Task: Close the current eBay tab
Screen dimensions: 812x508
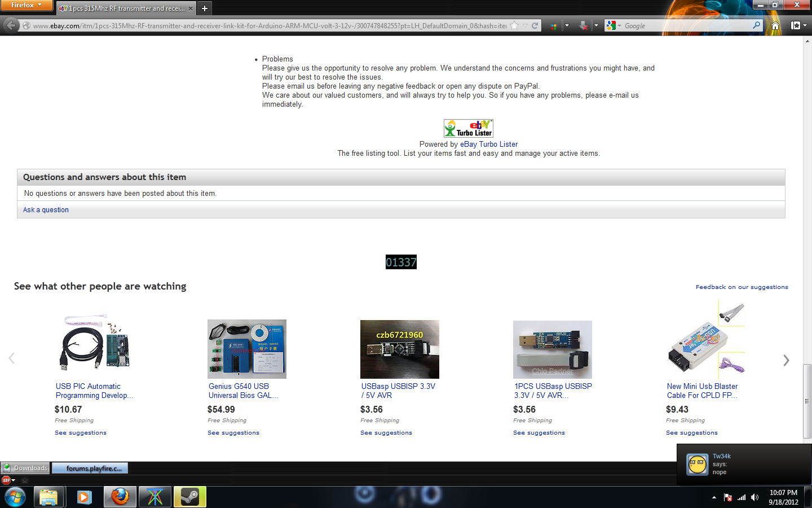Action: click(191, 8)
